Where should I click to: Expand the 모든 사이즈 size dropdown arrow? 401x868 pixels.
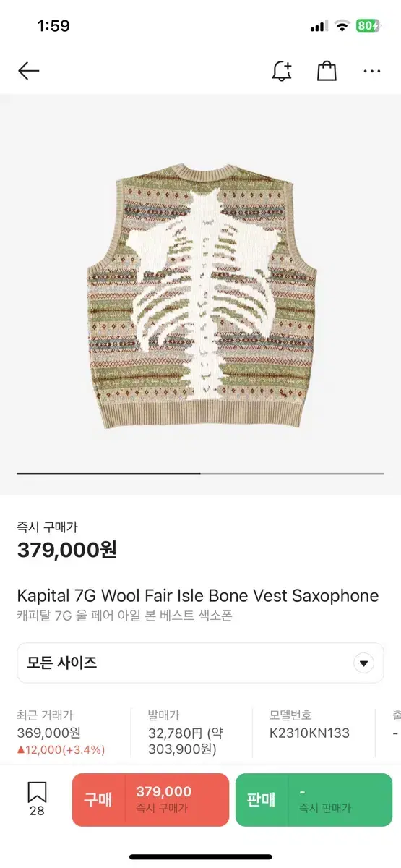363,663
